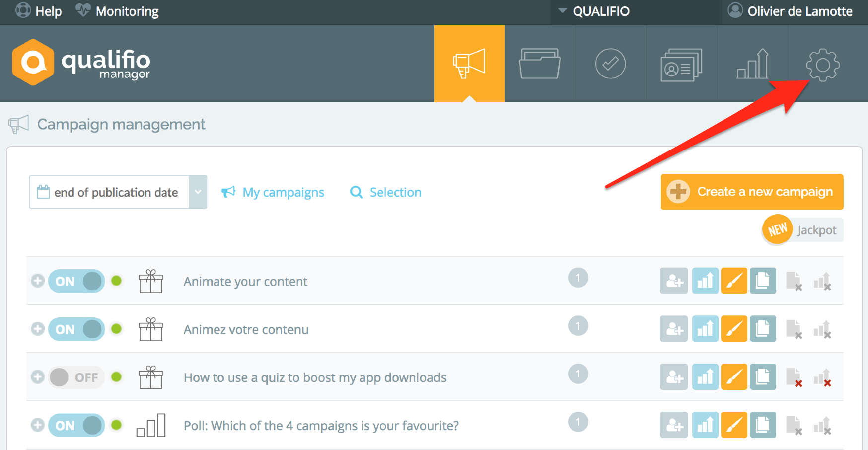Create a new campaign
The height and width of the screenshot is (450, 868).
coord(752,192)
